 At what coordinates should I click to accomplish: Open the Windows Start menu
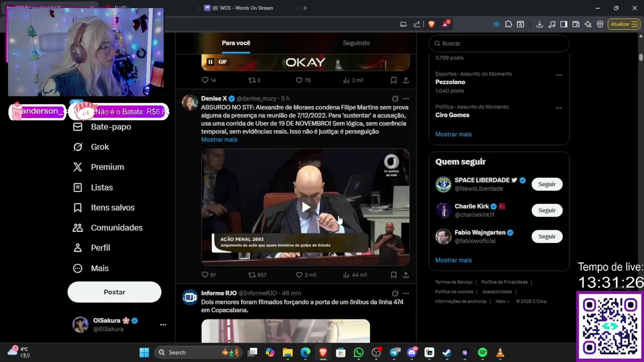[x=144, y=352]
